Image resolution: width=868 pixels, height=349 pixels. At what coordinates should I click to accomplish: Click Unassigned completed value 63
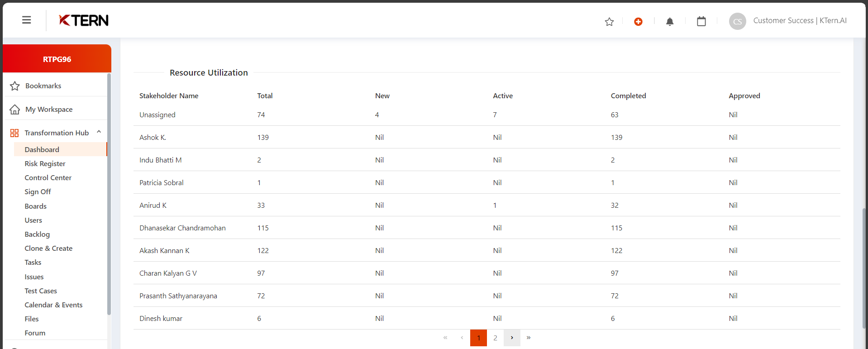(x=615, y=115)
